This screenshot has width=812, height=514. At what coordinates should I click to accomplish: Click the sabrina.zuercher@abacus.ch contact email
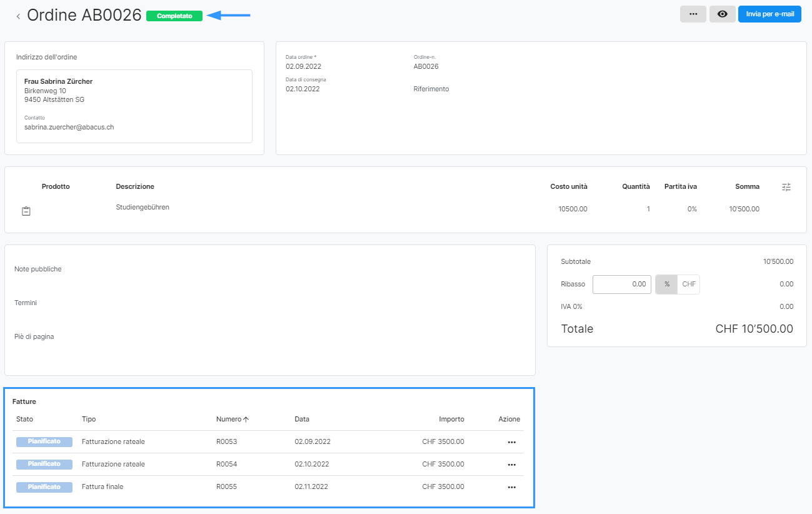(x=69, y=127)
